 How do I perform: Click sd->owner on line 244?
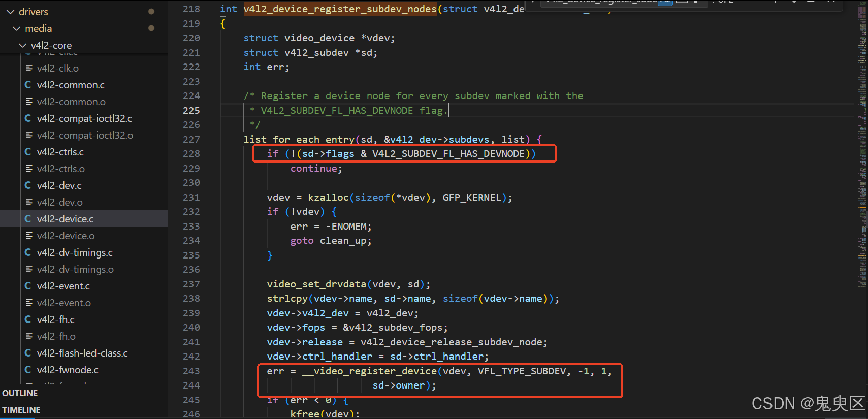click(x=399, y=385)
